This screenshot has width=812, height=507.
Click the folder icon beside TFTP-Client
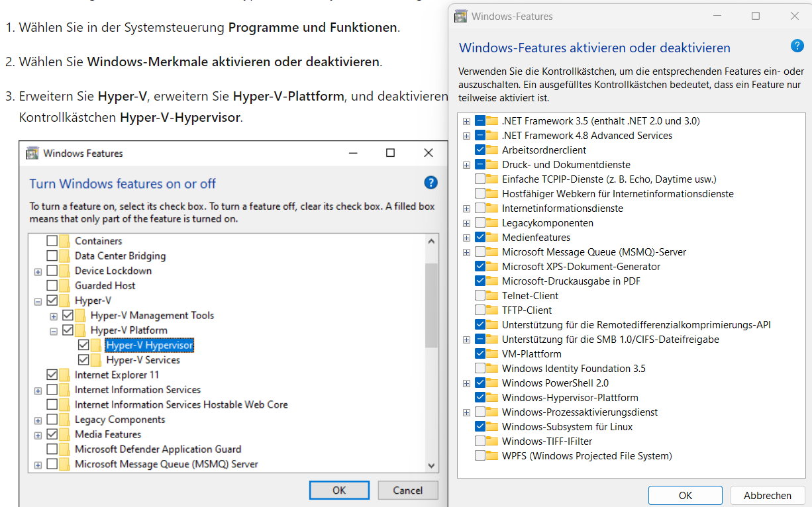492,310
